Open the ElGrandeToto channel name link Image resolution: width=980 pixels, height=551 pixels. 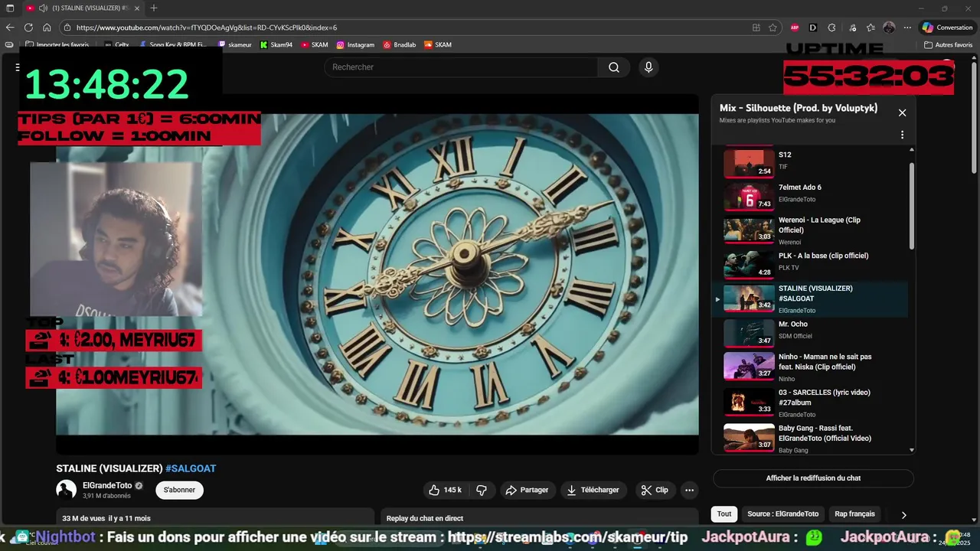pos(107,485)
